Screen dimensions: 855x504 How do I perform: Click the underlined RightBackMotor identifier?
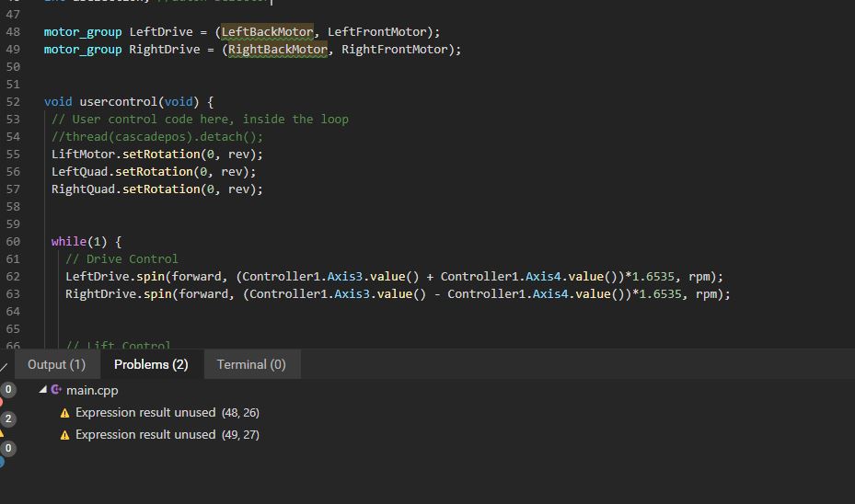tap(277, 50)
